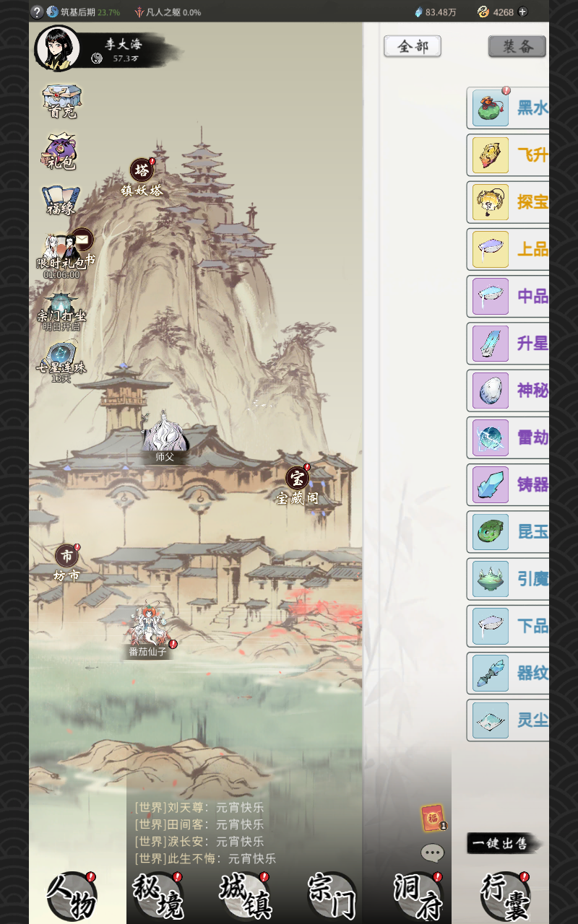The image size is (578, 924).
Task: Click the 83.48万 spirit stone amount
Action: [441, 12]
